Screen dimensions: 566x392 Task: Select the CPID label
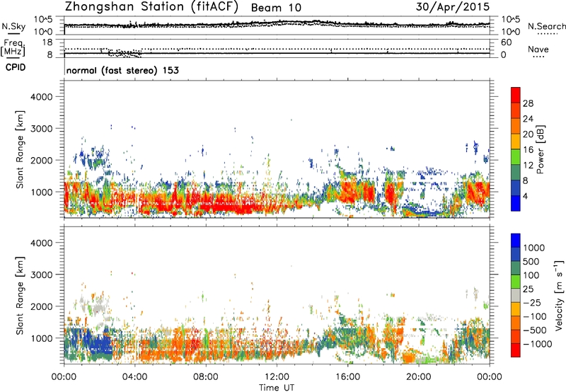tap(16, 67)
